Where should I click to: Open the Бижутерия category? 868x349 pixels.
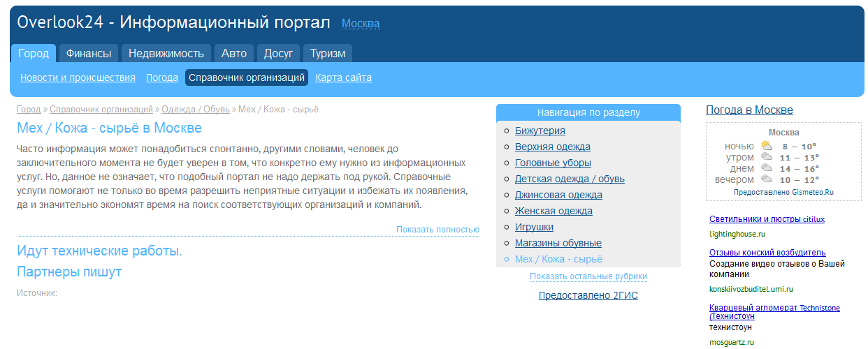click(540, 131)
